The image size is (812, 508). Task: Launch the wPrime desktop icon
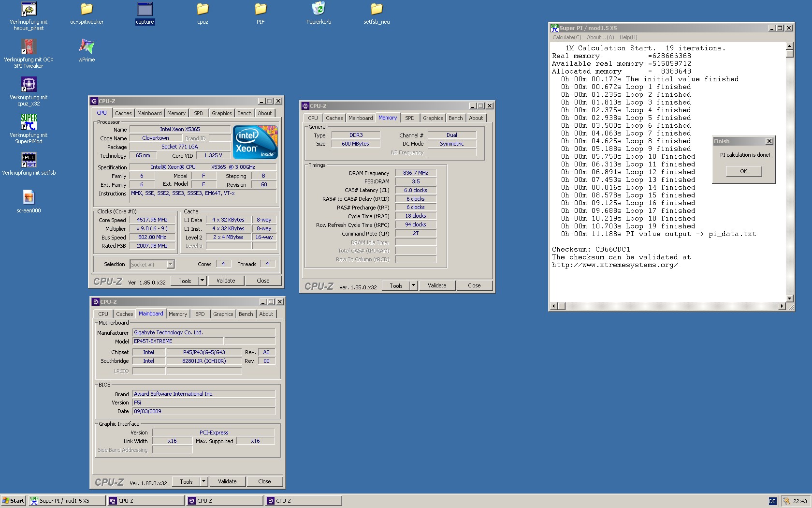coord(87,47)
